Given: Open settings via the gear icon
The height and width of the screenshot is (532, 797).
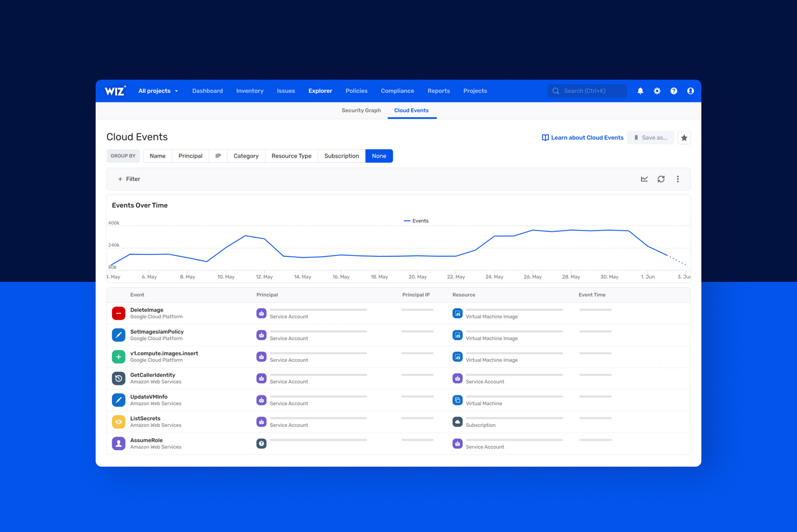Looking at the screenshot, I should point(657,91).
